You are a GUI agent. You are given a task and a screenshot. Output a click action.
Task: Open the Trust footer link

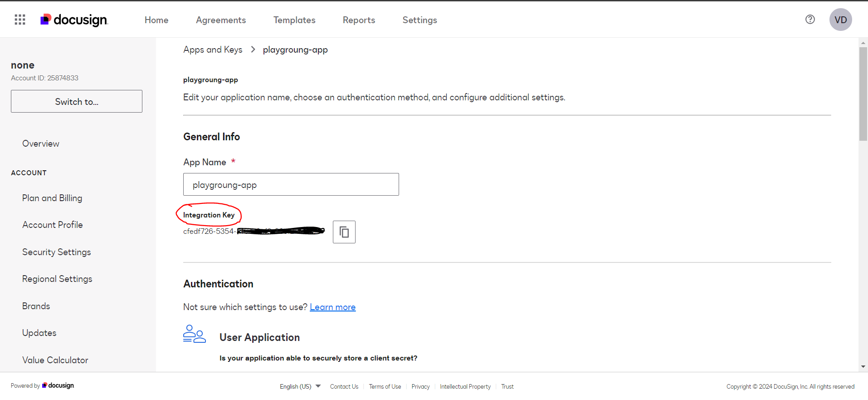507,386
